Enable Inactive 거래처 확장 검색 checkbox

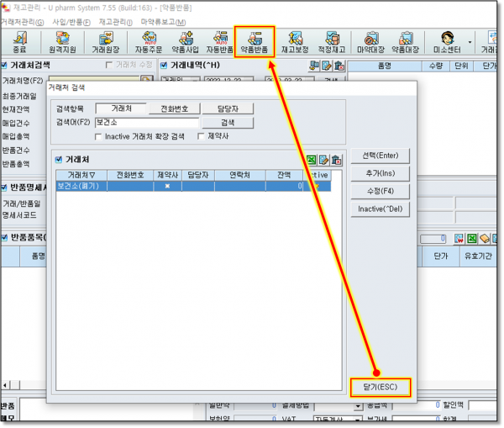pyautogui.click(x=99, y=136)
